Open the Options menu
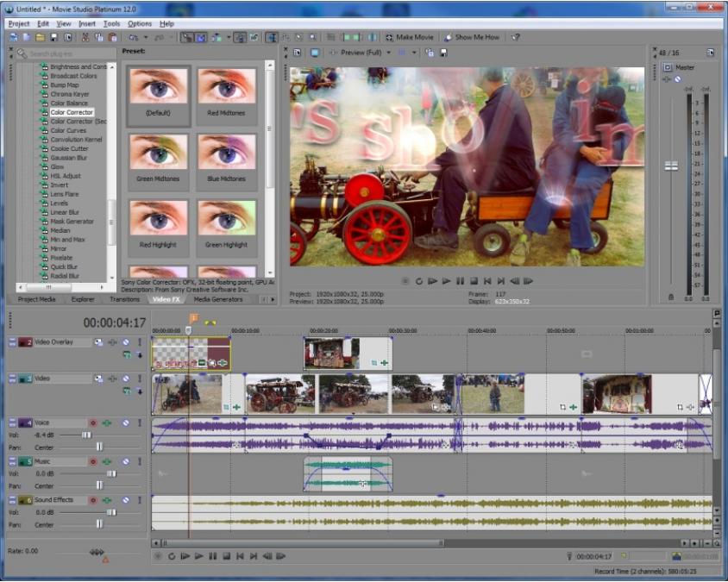The image size is (728, 582). 139,23
